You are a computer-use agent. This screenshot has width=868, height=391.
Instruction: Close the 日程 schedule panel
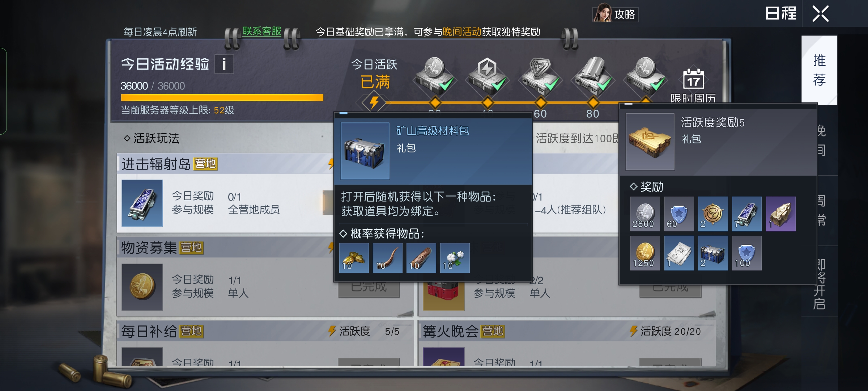(820, 14)
